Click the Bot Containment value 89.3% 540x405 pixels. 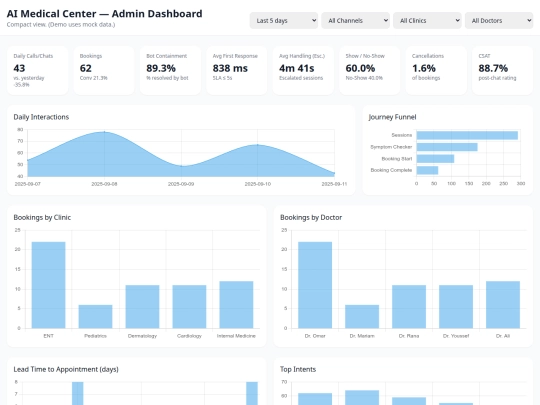tap(161, 68)
